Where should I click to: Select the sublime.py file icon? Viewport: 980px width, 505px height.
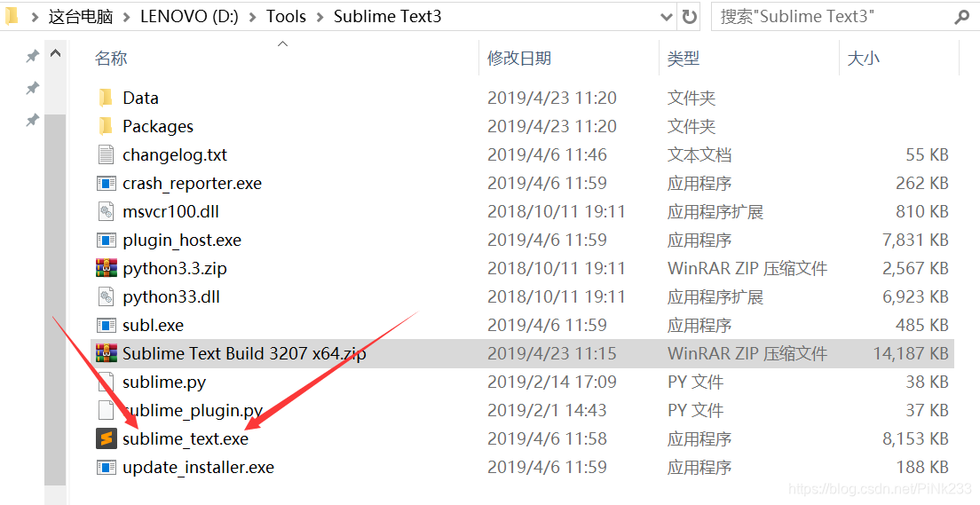click(106, 382)
